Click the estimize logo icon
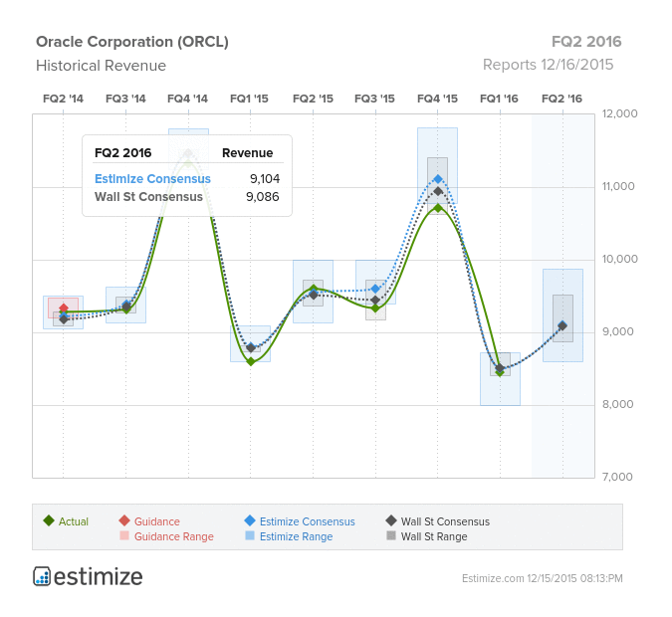672x617 pixels. 42,576
